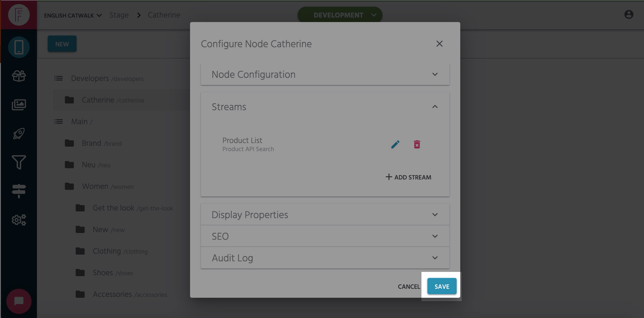Open the gears settings sidebar icon
This screenshot has width=644, height=318.
coord(19,220)
